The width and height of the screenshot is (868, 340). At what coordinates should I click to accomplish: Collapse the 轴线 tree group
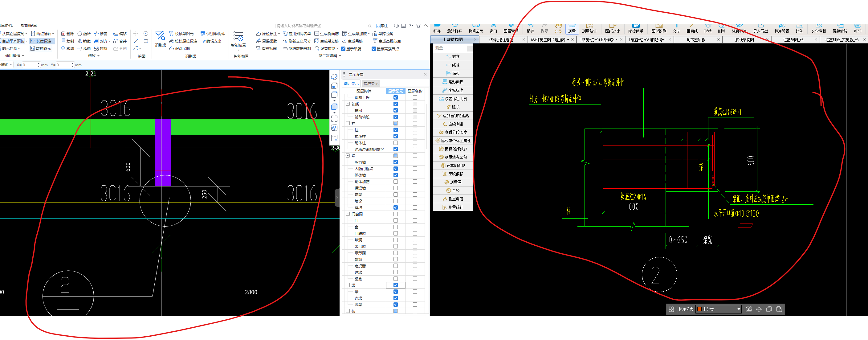348,104
